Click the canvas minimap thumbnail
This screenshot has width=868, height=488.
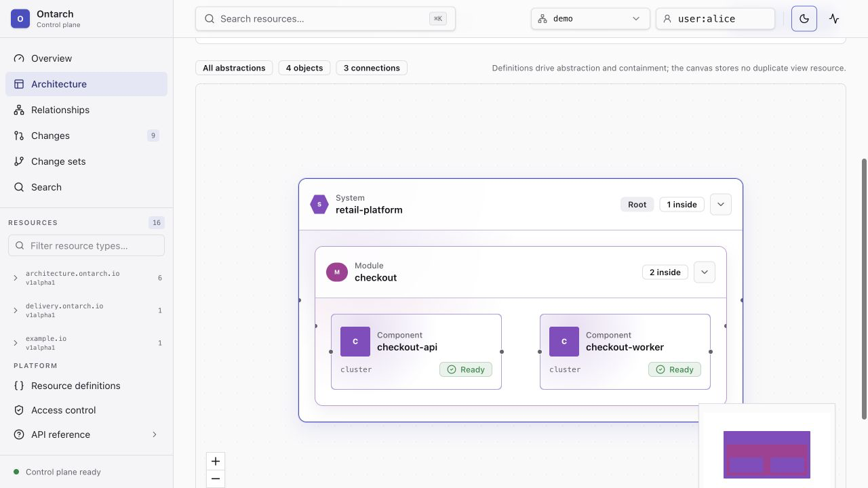(x=767, y=446)
